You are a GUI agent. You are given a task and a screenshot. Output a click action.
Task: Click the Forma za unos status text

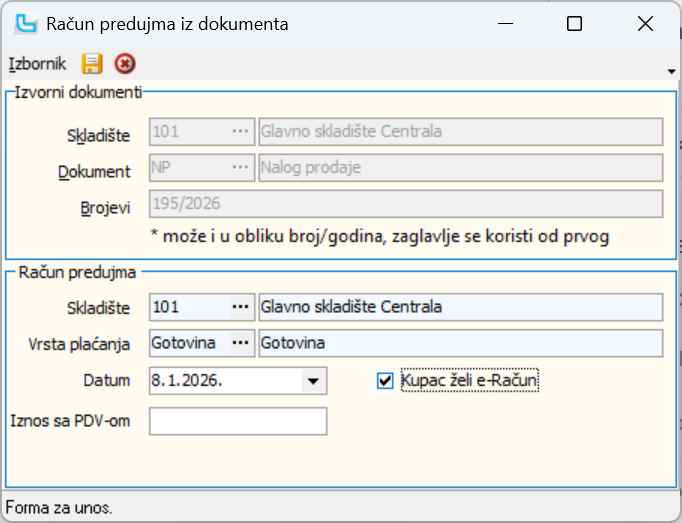pos(59,508)
